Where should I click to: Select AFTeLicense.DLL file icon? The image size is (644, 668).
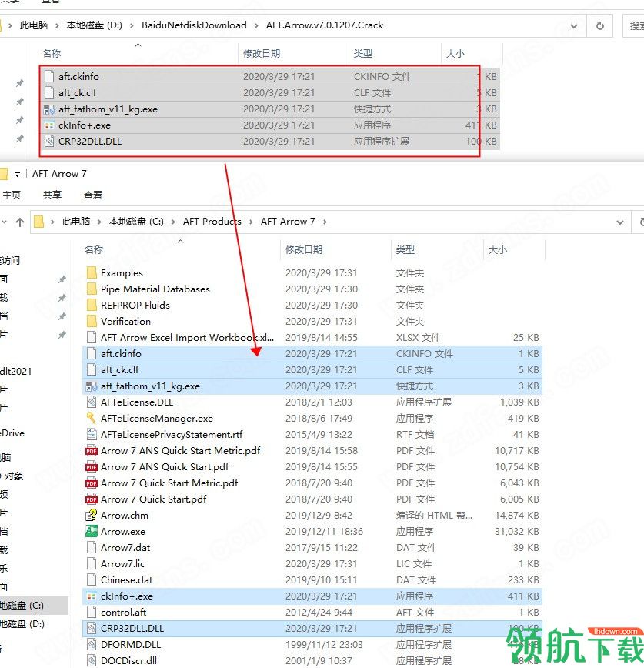point(92,402)
